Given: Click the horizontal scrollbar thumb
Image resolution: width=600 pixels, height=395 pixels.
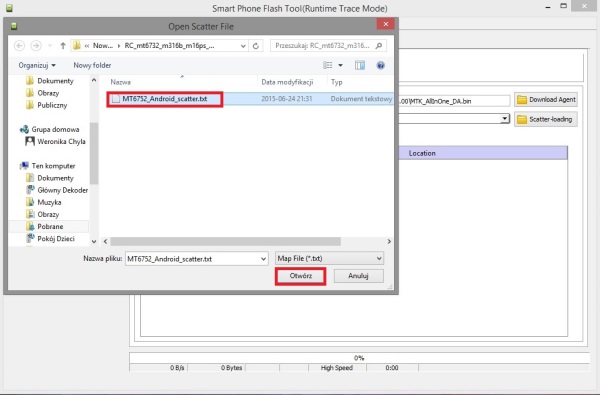Looking at the screenshot, I should click(225, 242).
